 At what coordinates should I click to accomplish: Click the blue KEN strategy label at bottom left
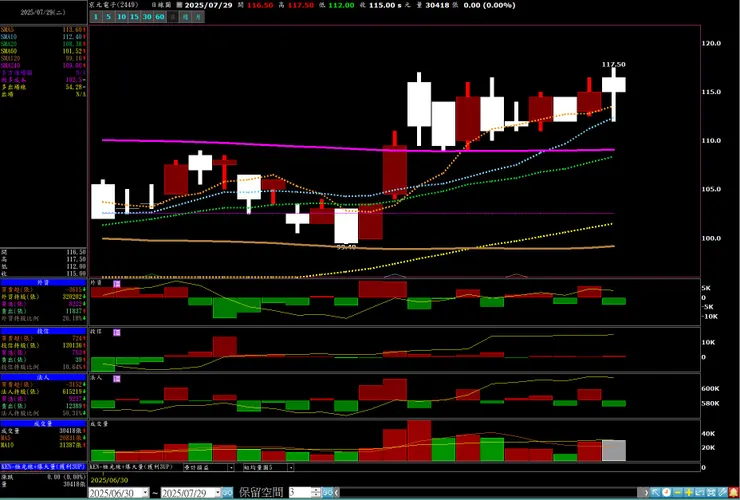click(x=43, y=466)
